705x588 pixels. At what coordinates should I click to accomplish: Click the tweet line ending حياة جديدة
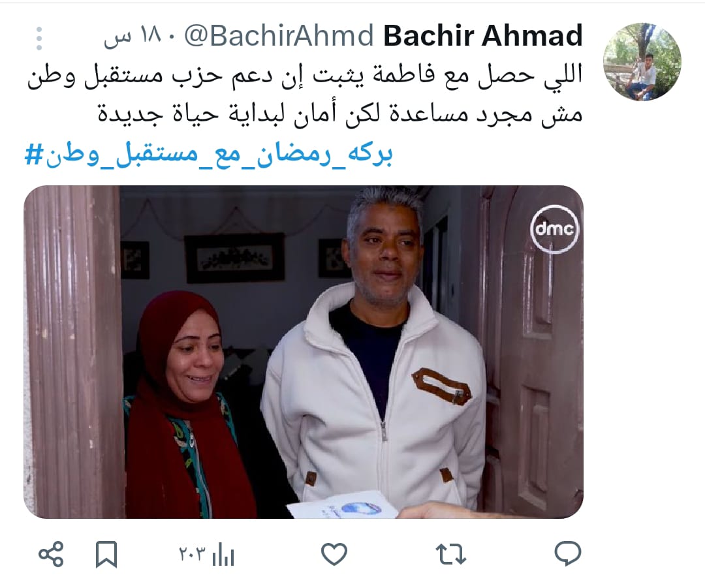pyautogui.click(x=340, y=114)
